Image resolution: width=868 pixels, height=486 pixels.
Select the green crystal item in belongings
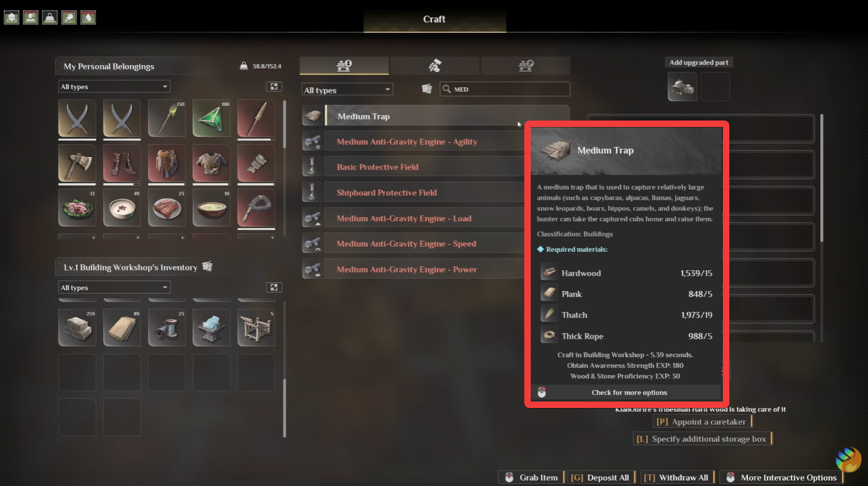pos(212,118)
